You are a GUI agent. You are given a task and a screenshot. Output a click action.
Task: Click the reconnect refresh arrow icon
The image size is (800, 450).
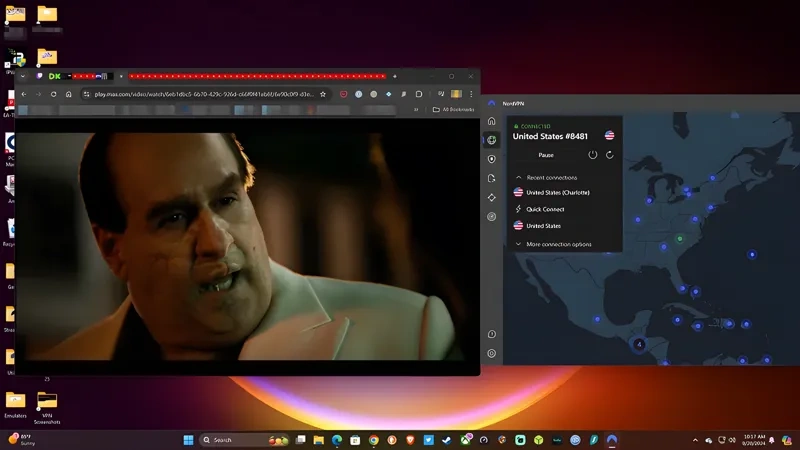609,155
